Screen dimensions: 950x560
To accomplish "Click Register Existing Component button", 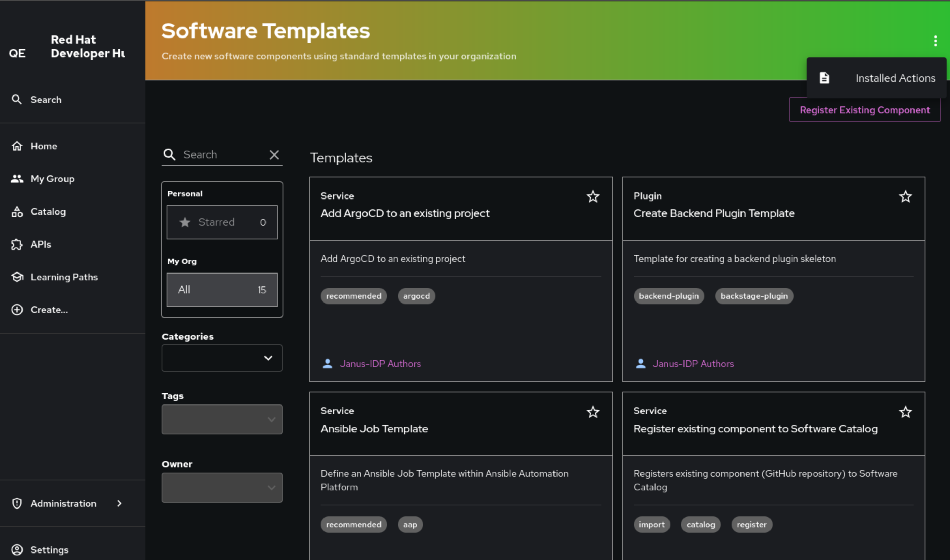I will pos(864,110).
